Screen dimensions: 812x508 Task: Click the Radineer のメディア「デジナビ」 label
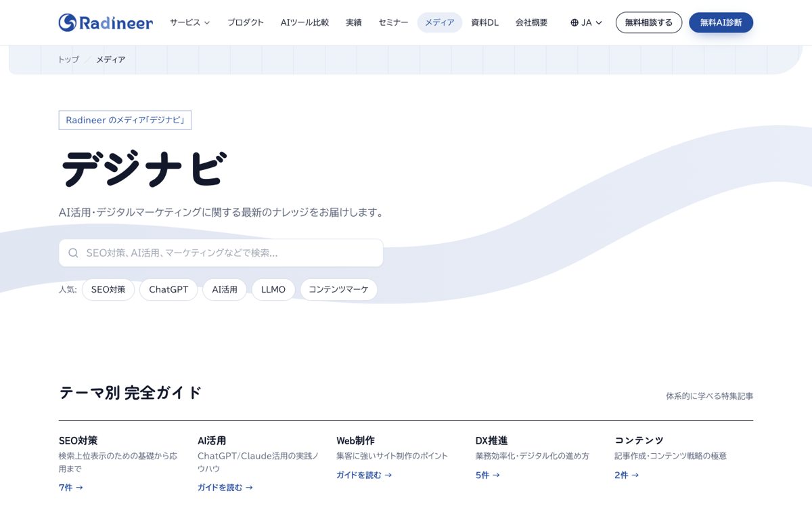point(125,120)
